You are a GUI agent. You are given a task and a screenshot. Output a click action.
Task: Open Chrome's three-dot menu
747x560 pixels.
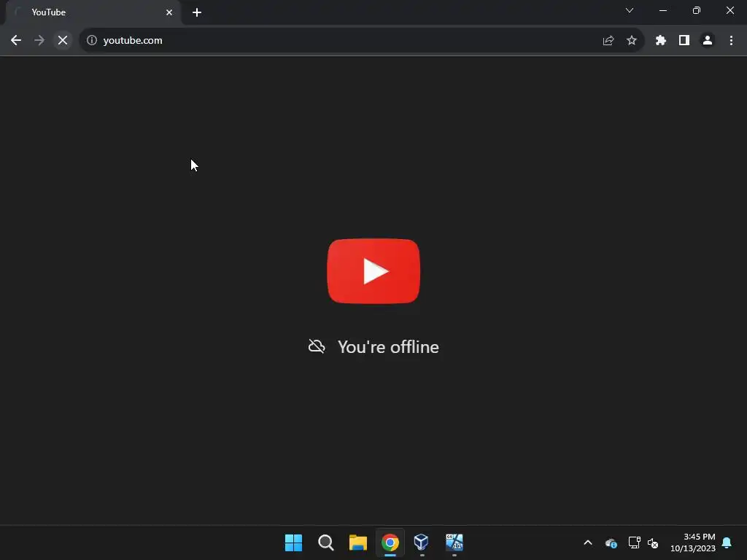coord(731,41)
